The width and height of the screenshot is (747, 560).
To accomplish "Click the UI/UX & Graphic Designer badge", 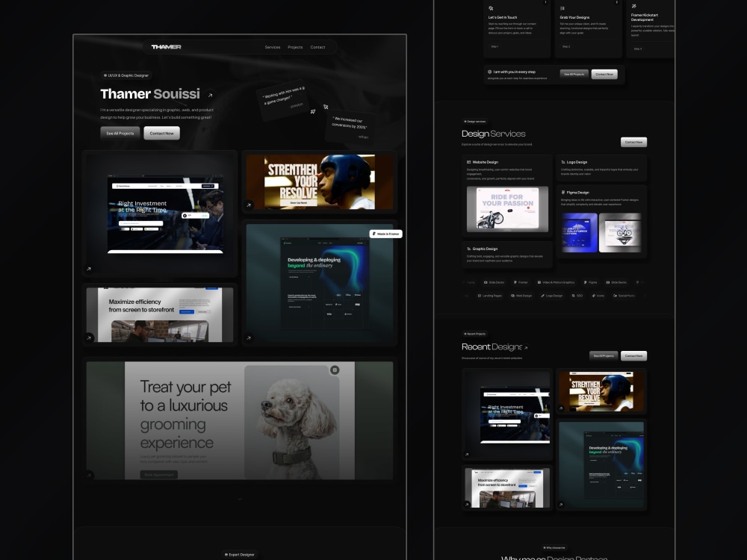I will [126, 75].
